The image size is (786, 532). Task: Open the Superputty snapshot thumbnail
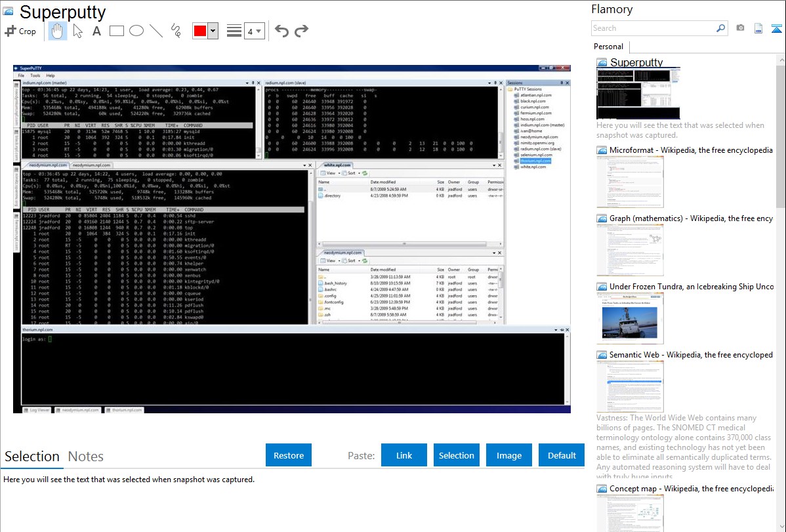pos(638,93)
